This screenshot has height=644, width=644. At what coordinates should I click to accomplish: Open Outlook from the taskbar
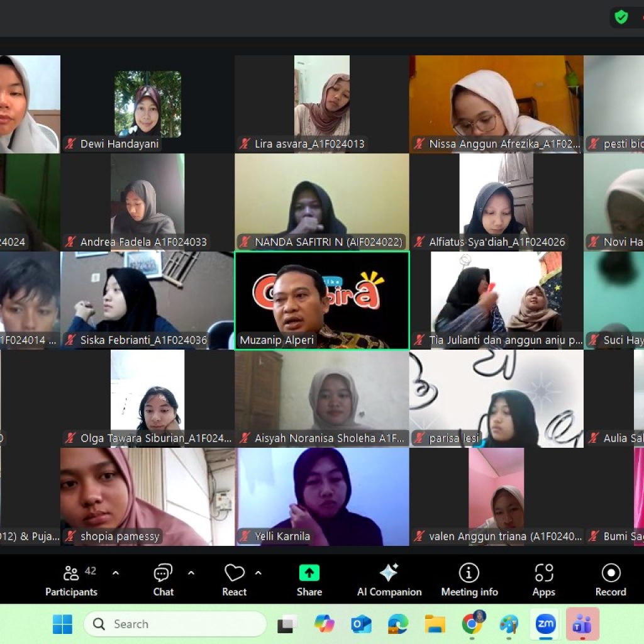pos(361,624)
